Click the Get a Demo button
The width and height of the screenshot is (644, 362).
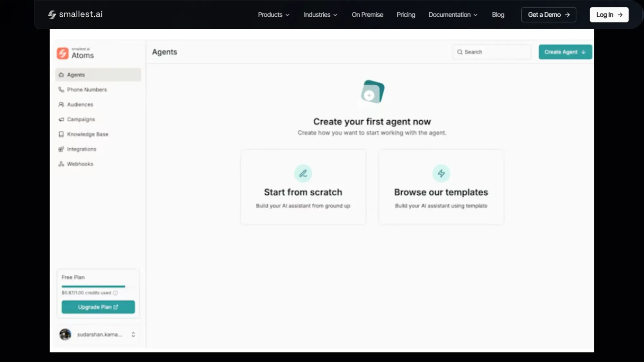tap(548, 15)
